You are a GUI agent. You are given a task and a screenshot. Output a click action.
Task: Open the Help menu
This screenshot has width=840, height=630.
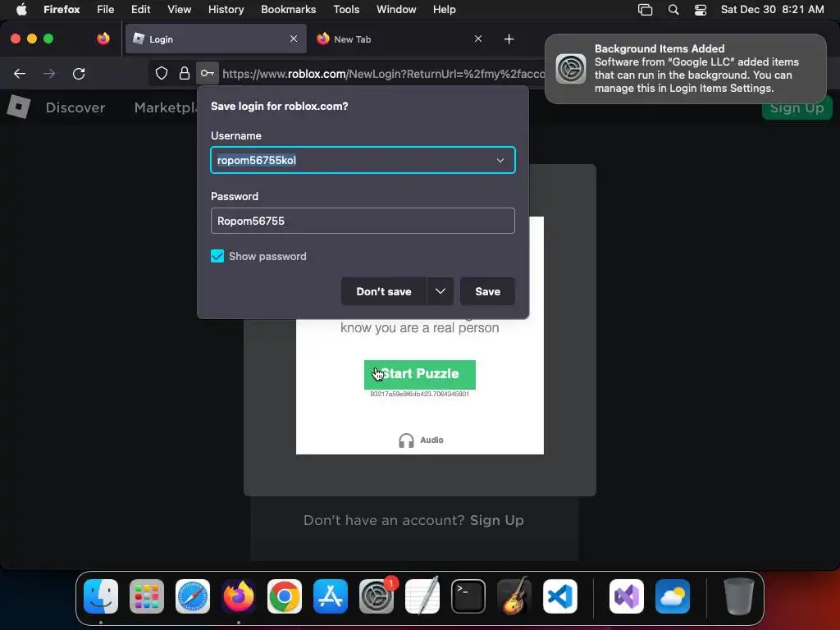445,10
